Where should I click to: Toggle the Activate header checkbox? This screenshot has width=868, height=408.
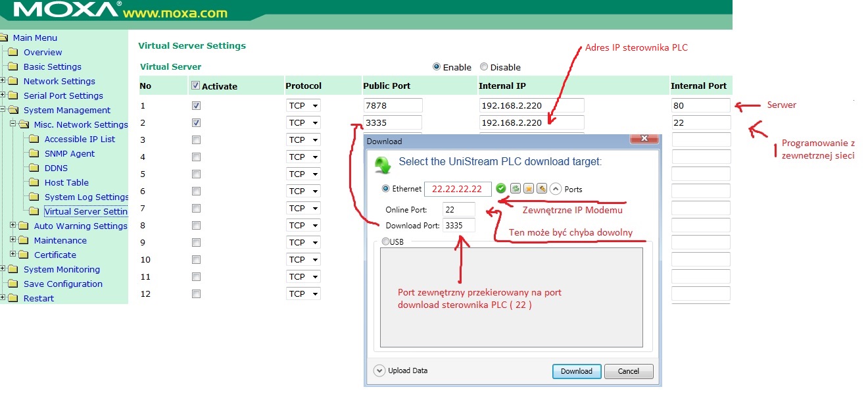coord(195,86)
